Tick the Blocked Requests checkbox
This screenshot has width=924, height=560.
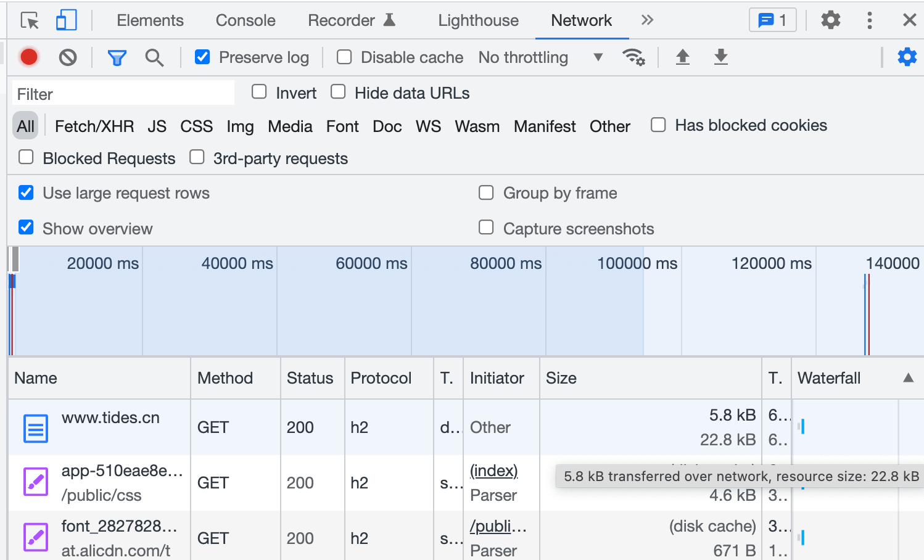point(26,158)
